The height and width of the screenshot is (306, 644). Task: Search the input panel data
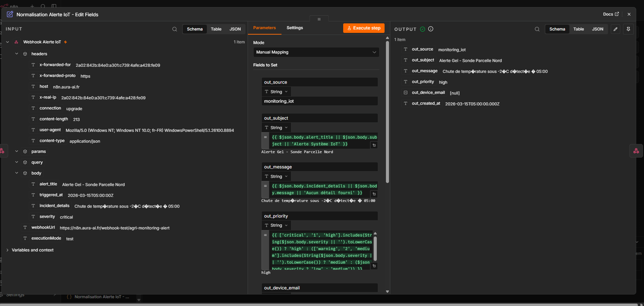tap(174, 29)
